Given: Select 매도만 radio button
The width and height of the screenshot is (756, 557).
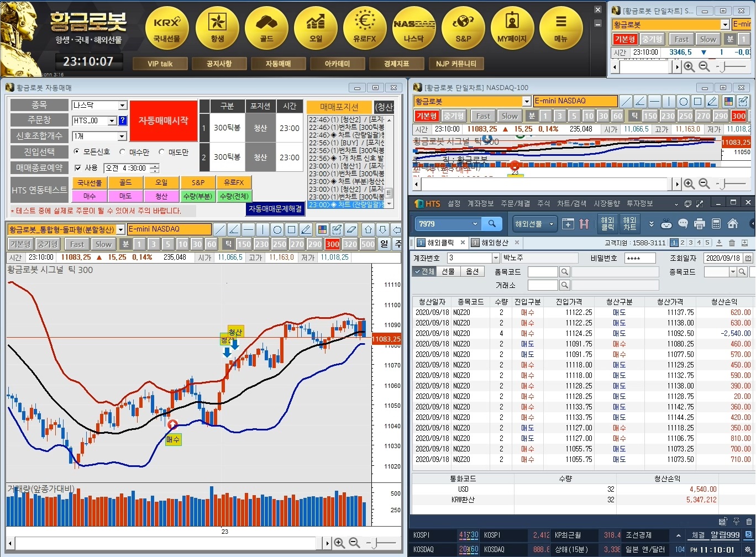Looking at the screenshot, I should tap(162, 151).
